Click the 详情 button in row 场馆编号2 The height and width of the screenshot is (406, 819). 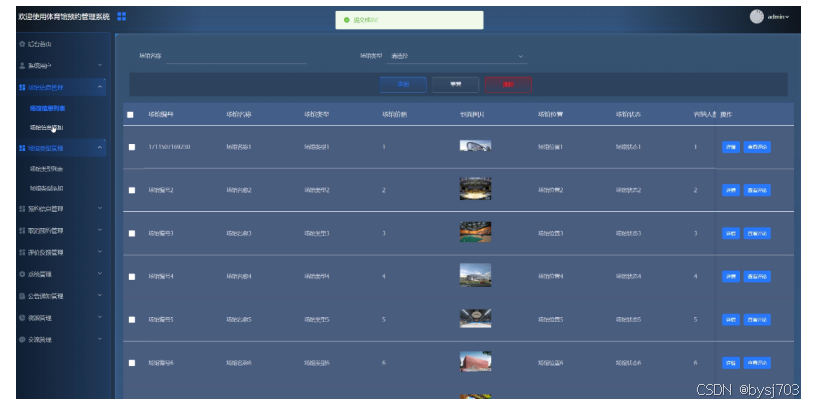(731, 190)
